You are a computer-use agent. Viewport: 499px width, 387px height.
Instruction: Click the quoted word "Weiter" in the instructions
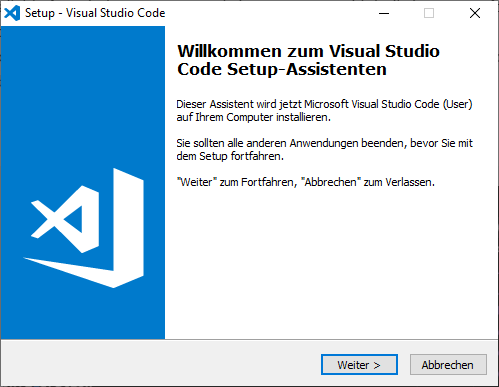click(x=197, y=182)
